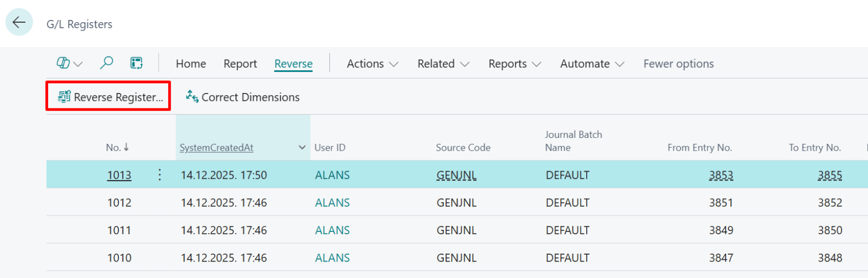Click the analyze list view icon
868x278 pixels.
point(137,64)
